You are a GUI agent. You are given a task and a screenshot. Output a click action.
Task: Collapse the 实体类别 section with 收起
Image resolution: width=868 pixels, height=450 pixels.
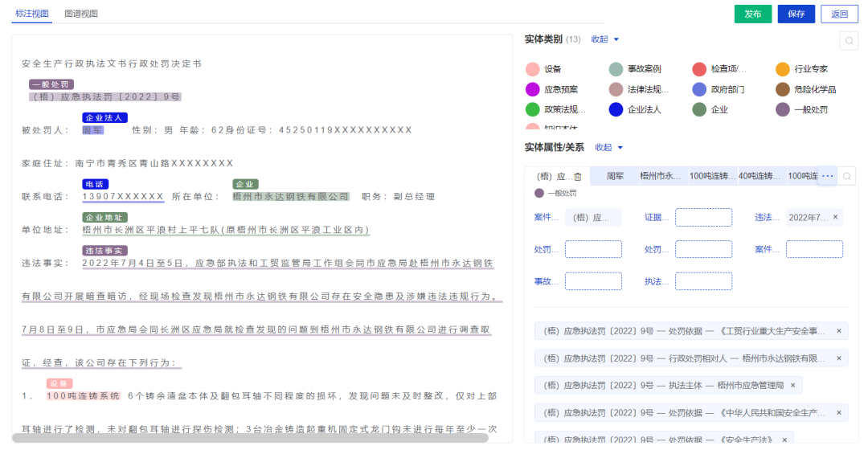[605, 39]
